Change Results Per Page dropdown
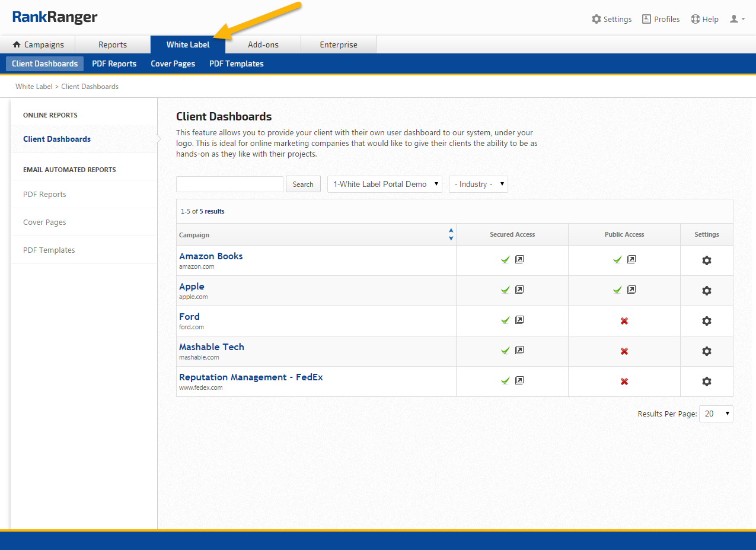756x550 pixels. click(x=716, y=414)
